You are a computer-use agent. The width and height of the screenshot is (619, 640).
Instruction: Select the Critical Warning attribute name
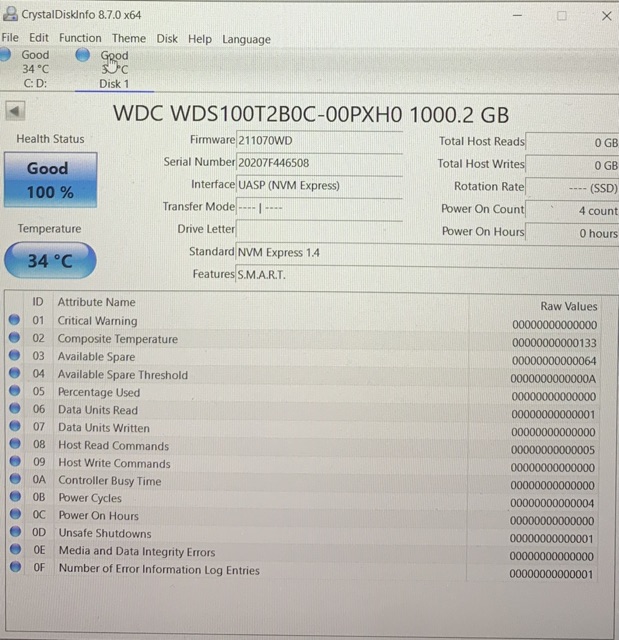click(x=98, y=321)
